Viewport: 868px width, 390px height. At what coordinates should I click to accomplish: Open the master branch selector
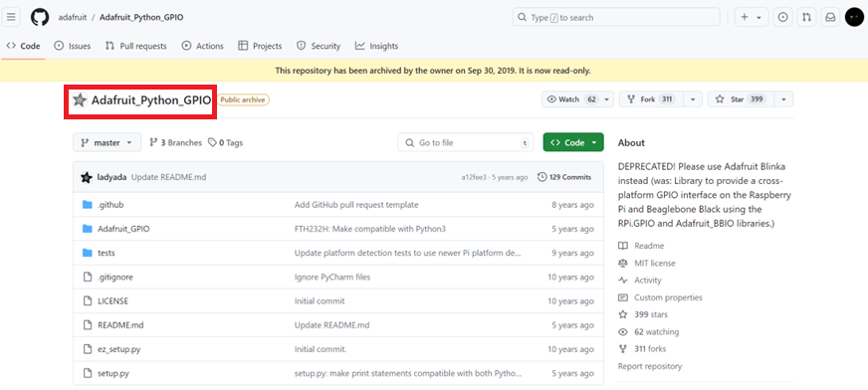pyautogui.click(x=107, y=142)
